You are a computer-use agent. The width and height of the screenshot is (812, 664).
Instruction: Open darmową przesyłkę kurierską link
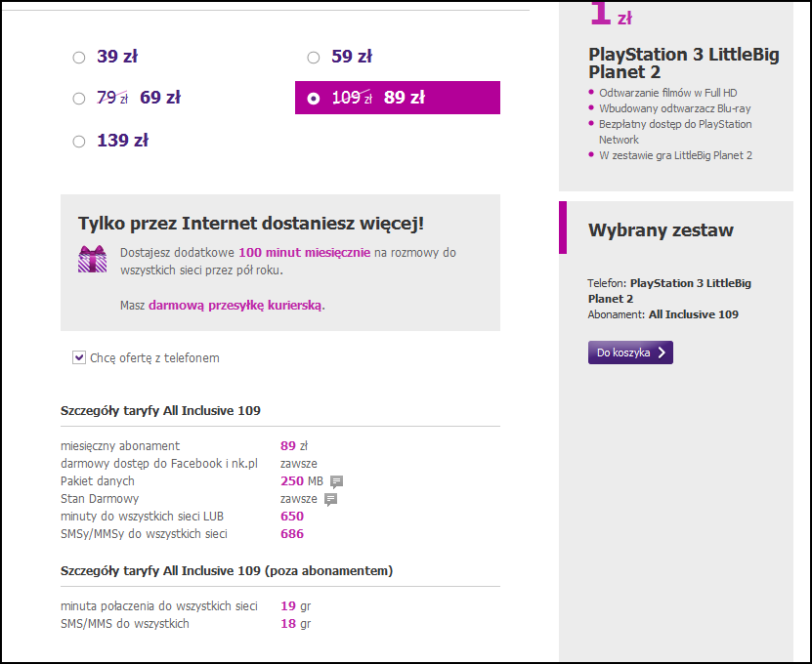(235, 306)
